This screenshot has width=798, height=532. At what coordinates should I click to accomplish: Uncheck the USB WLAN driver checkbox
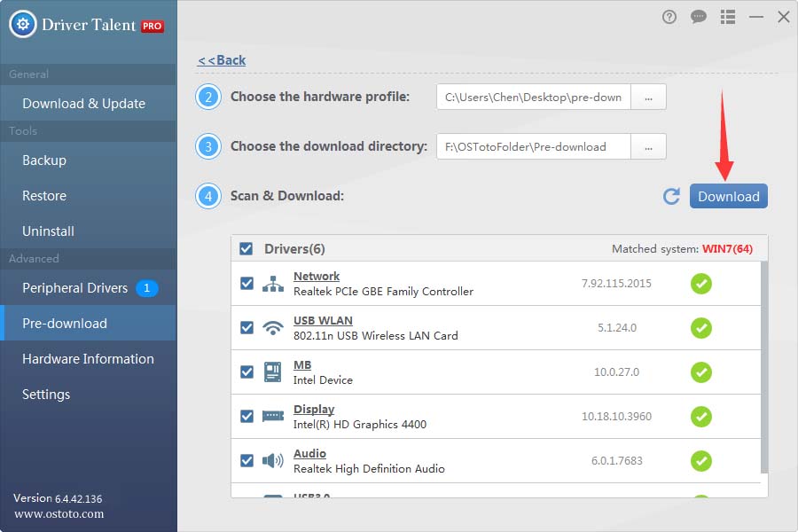click(246, 328)
